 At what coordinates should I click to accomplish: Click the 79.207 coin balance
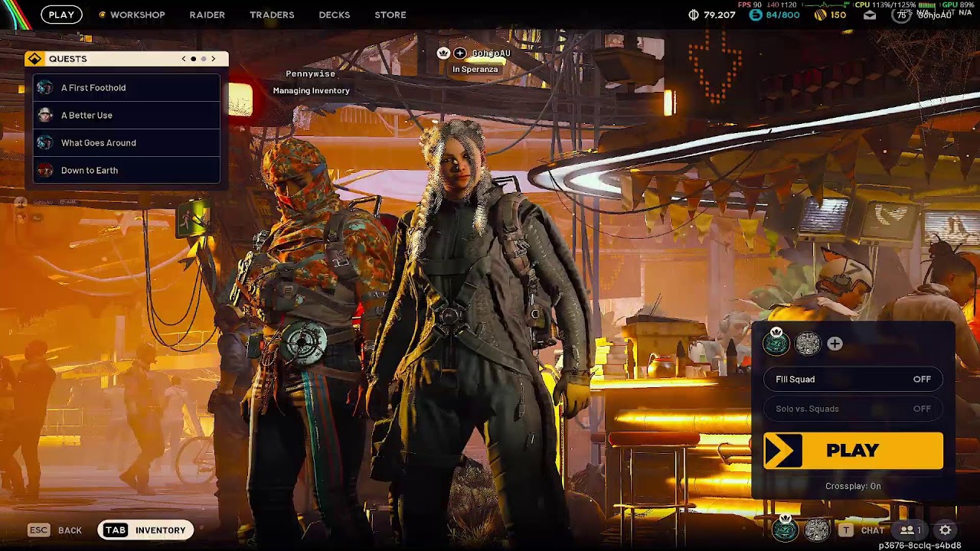[x=719, y=15]
